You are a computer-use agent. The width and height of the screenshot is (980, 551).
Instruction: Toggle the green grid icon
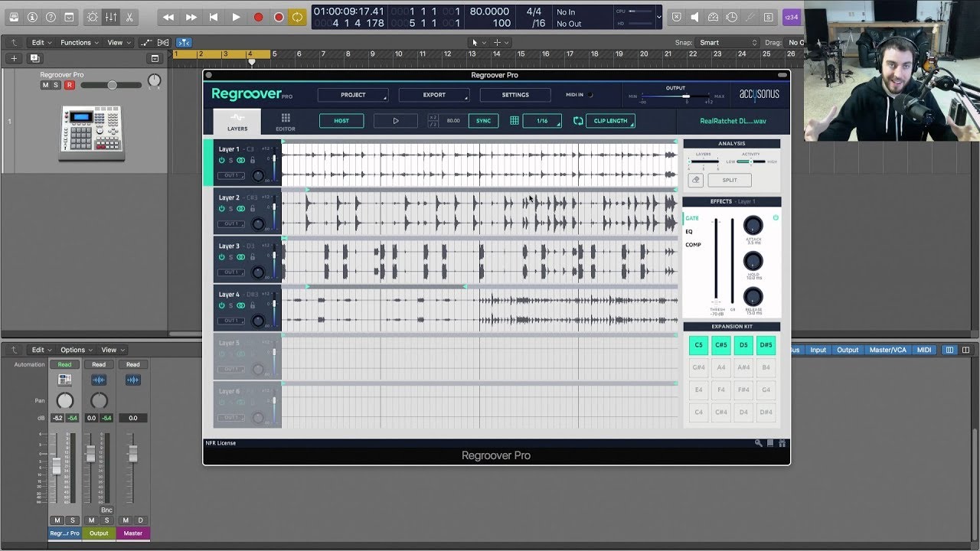click(x=514, y=121)
